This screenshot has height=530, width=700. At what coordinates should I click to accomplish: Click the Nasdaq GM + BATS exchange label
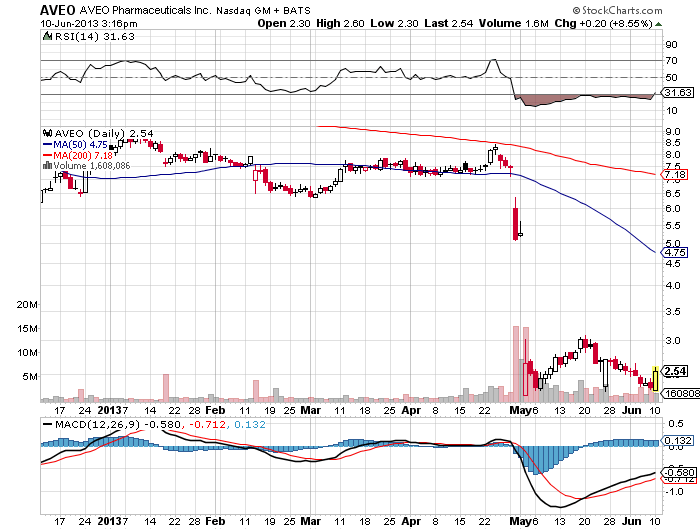pos(263,10)
